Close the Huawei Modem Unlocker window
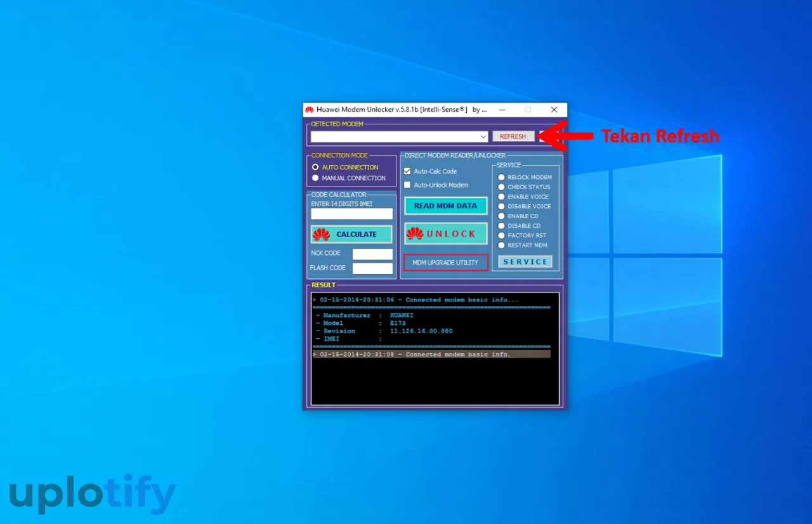The height and width of the screenshot is (524, 812). pos(554,110)
